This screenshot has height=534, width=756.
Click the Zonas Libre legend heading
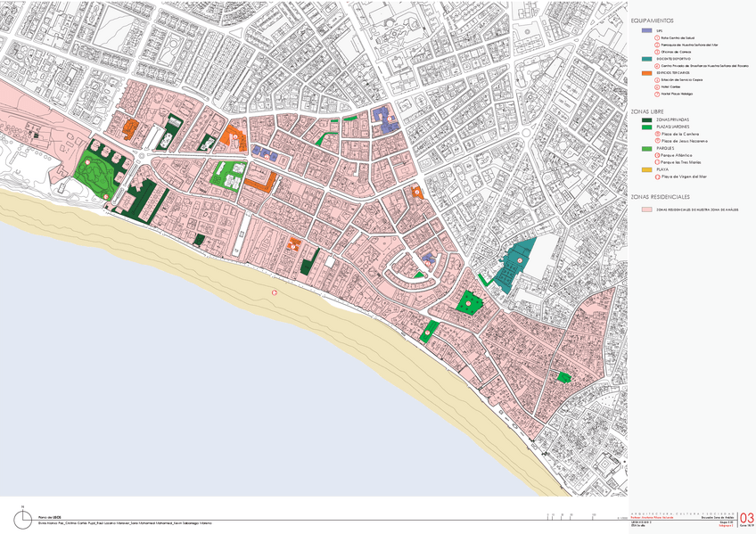[647, 111]
